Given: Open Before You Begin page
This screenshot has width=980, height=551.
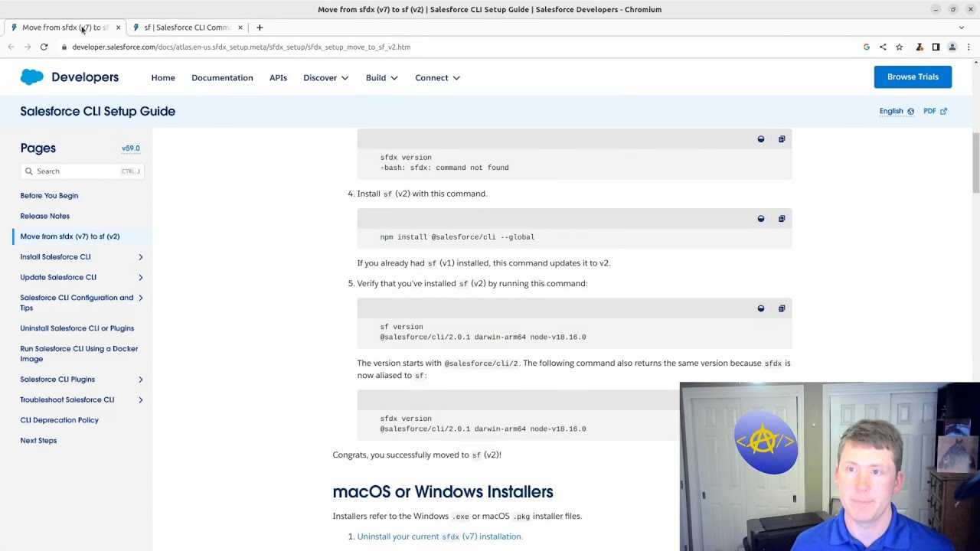Looking at the screenshot, I should (x=49, y=196).
